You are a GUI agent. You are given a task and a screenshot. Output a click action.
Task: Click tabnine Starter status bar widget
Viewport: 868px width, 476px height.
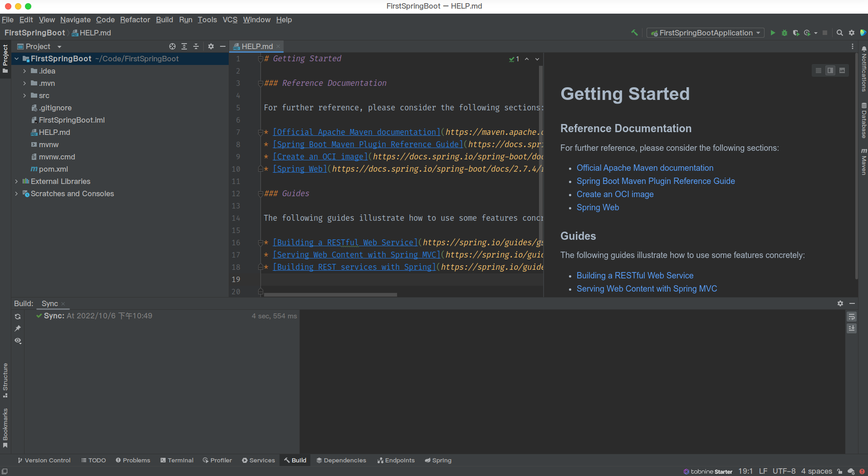(x=708, y=471)
